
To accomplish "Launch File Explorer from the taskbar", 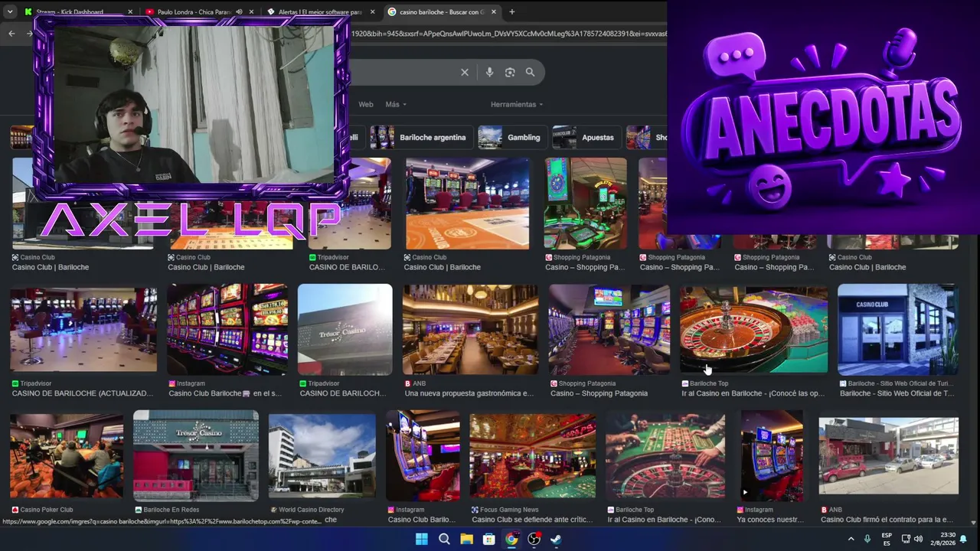I will [466, 539].
